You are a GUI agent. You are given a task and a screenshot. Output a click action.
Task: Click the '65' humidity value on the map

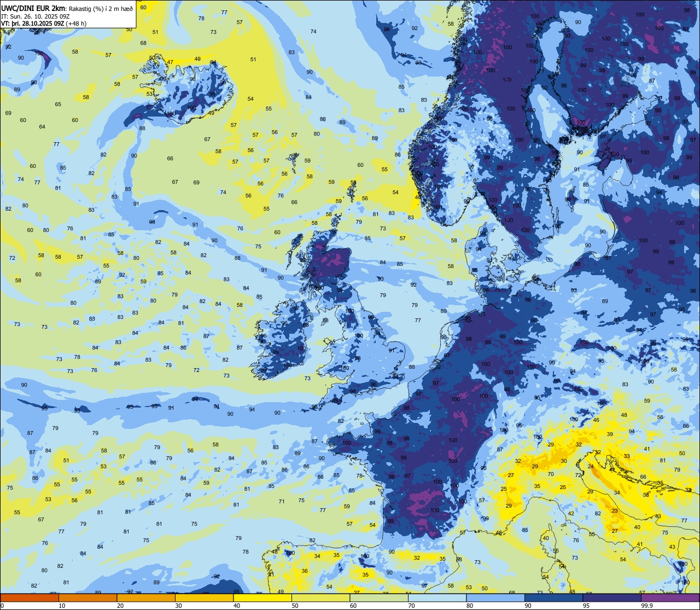58,104
